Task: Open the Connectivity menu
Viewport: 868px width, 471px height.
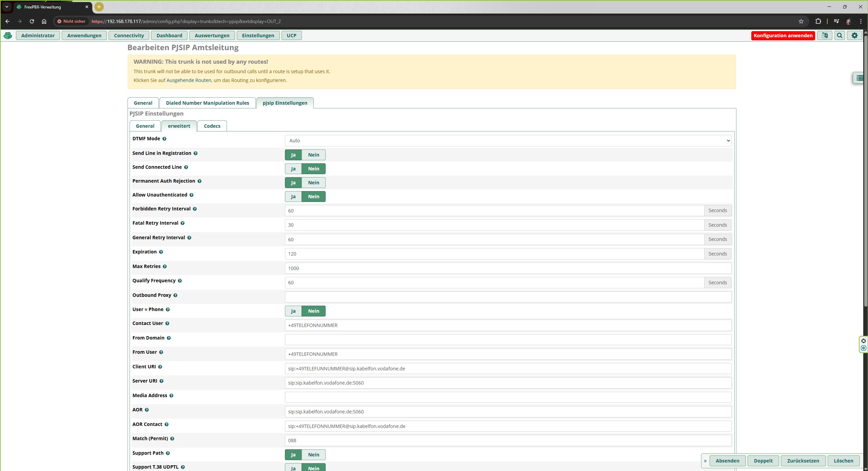Action: [x=129, y=36]
